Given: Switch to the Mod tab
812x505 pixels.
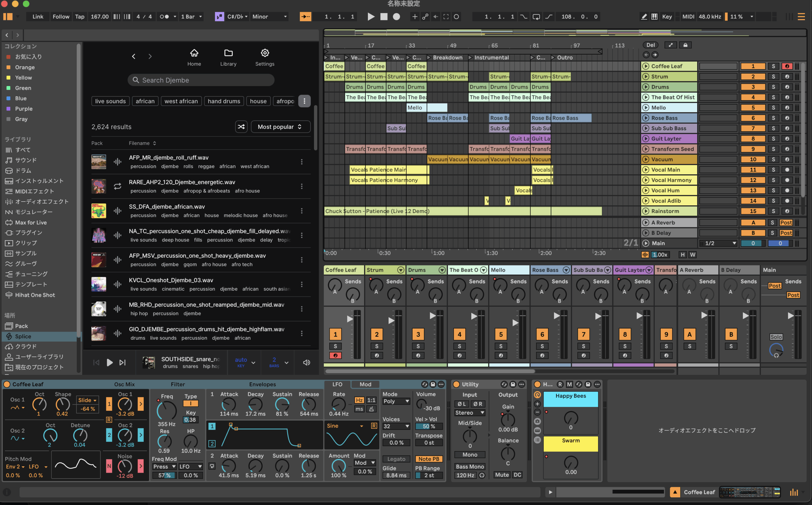Looking at the screenshot, I should pyautogui.click(x=365, y=384).
